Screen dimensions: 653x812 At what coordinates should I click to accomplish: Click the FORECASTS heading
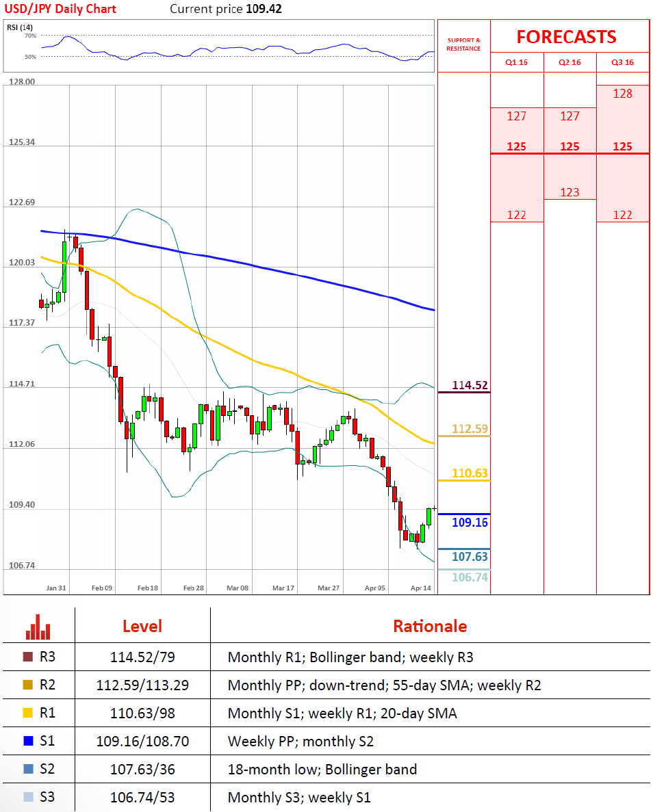coord(567,37)
